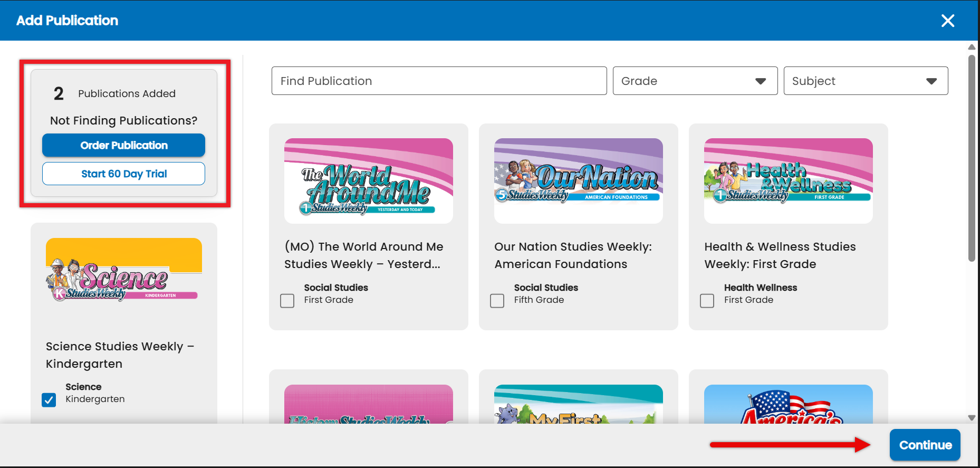The height and width of the screenshot is (468, 980).
Task: Click the vertical scrollbar thumb
Action: tap(972, 158)
